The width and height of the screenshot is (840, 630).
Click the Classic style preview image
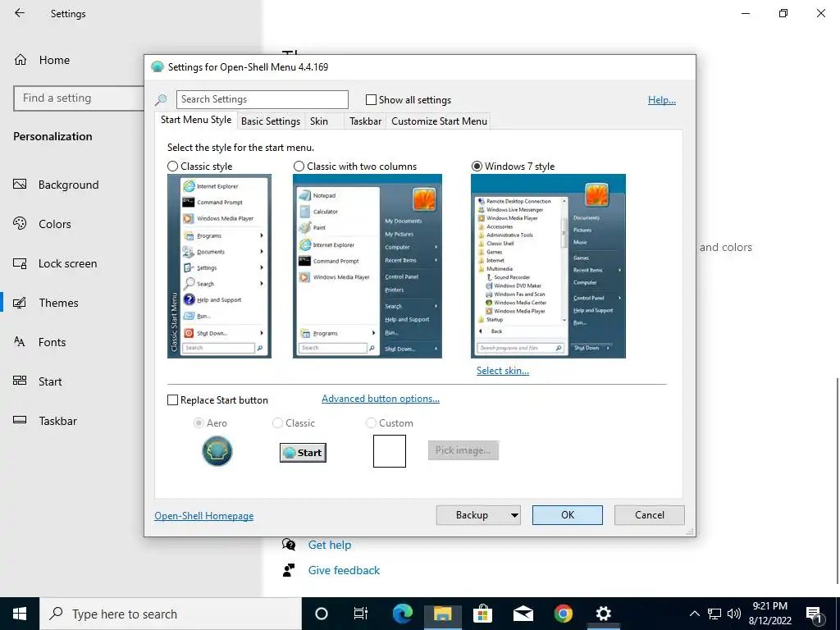[219, 267]
